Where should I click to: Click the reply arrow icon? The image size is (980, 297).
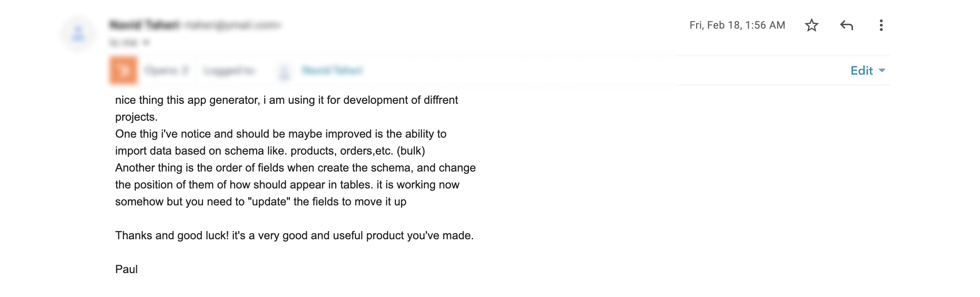(846, 25)
